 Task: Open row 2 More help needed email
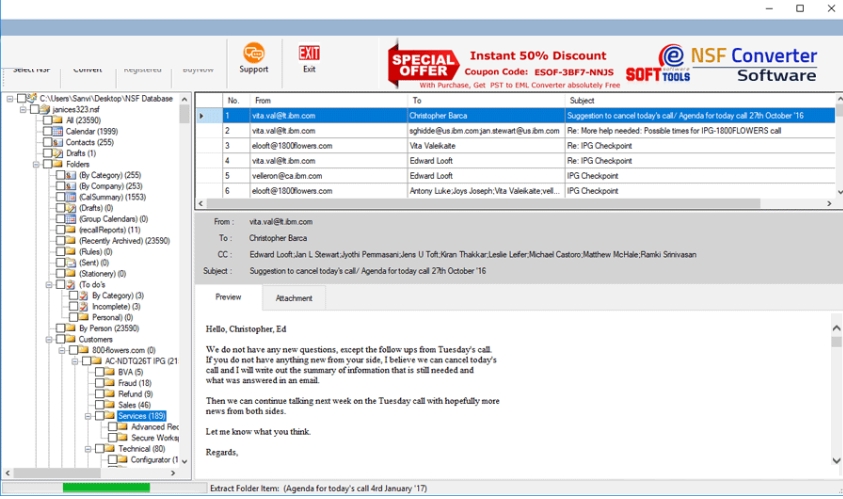point(515,131)
